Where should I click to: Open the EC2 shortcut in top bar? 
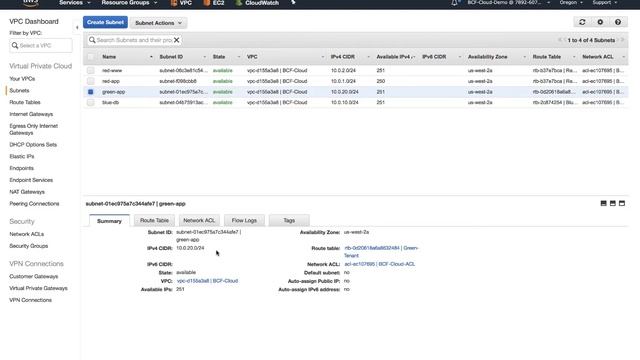pyautogui.click(x=214, y=3)
